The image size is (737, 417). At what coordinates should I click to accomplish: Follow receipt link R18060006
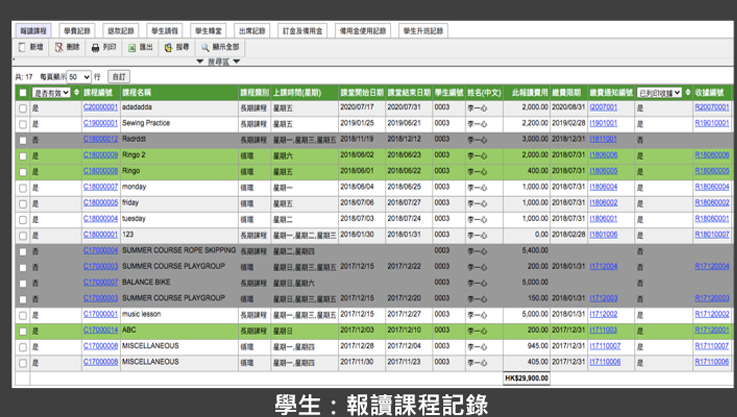(x=712, y=155)
